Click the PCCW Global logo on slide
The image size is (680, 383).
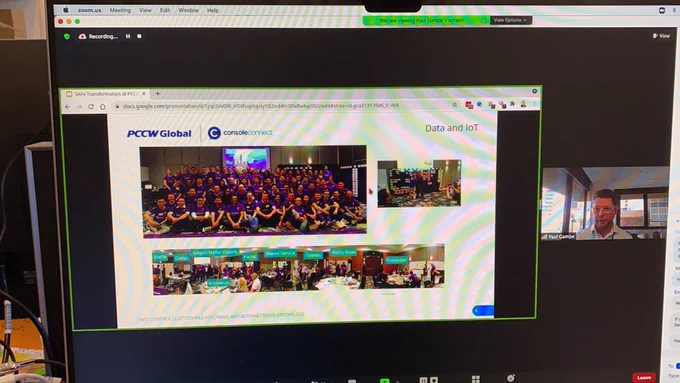[159, 134]
